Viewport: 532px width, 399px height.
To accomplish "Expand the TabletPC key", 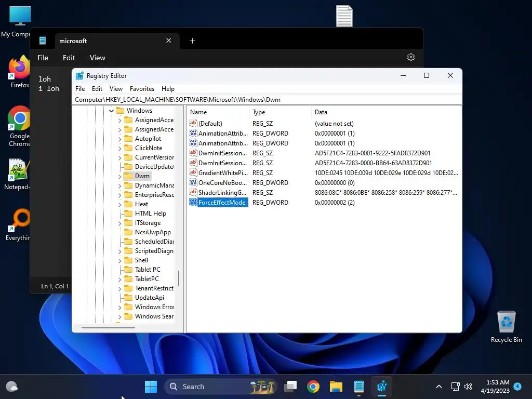I will (120, 279).
